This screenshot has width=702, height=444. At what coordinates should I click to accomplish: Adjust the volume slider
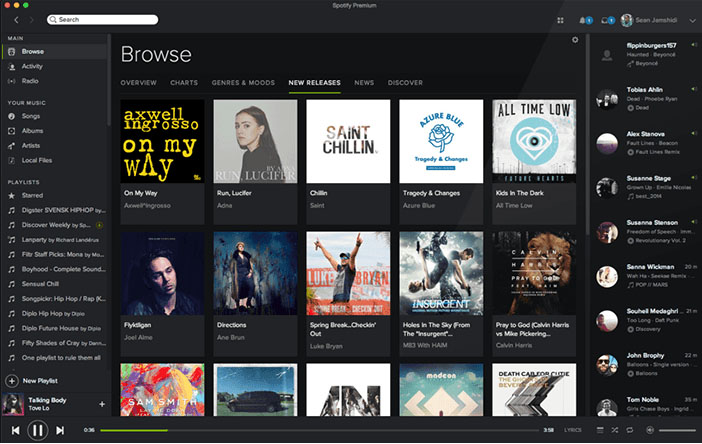pos(677,431)
